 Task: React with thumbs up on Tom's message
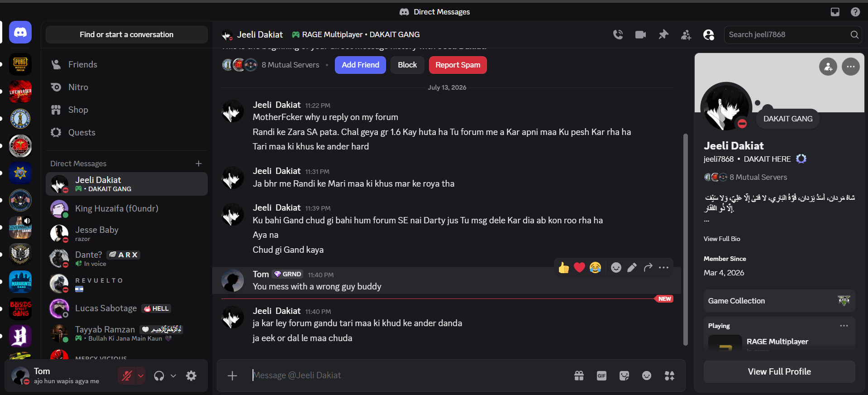click(x=563, y=268)
